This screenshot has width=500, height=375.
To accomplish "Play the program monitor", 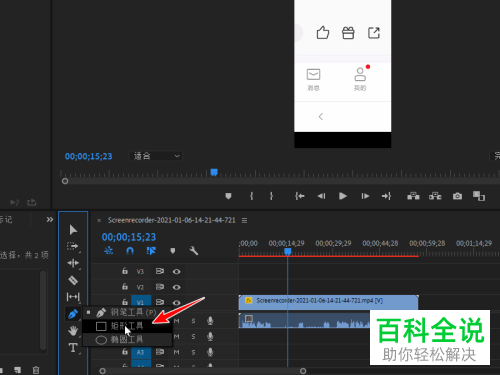I will 343,196.
